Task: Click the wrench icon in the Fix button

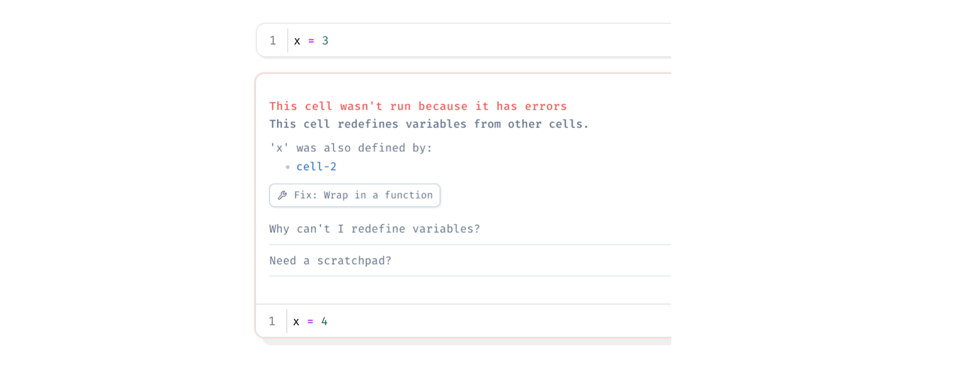Action: click(x=282, y=195)
